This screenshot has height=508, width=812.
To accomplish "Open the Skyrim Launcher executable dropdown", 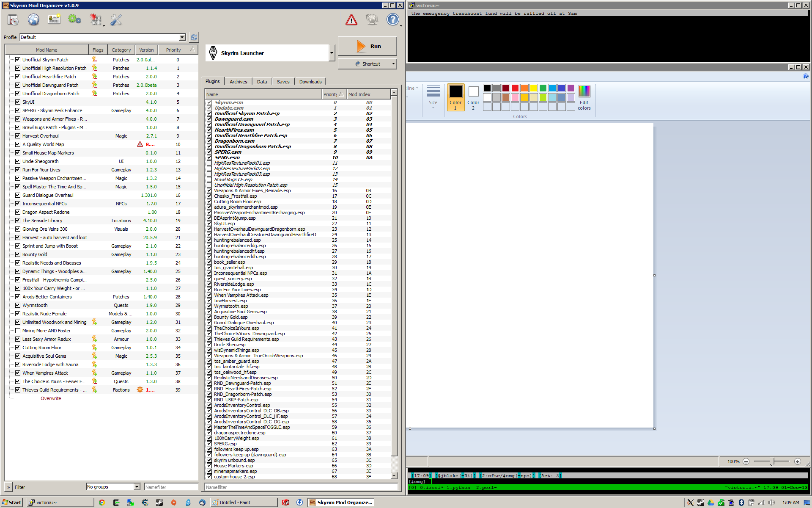I will (332, 53).
